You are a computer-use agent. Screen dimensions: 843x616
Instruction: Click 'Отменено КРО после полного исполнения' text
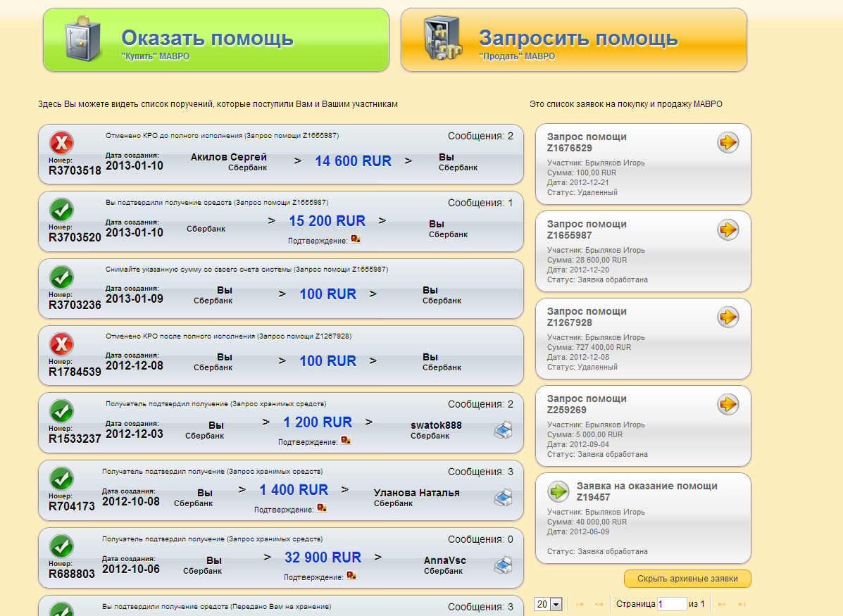[x=180, y=337]
